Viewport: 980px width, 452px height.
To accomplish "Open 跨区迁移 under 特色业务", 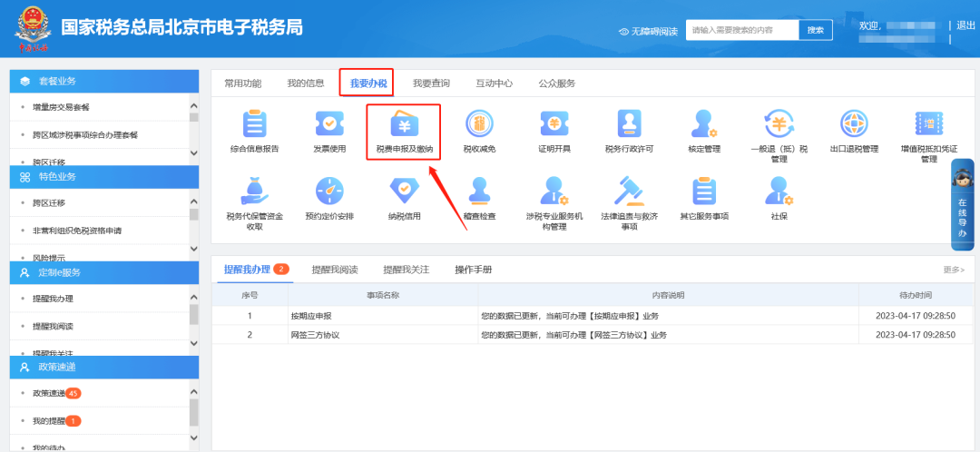I will click(x=49, y=202).
